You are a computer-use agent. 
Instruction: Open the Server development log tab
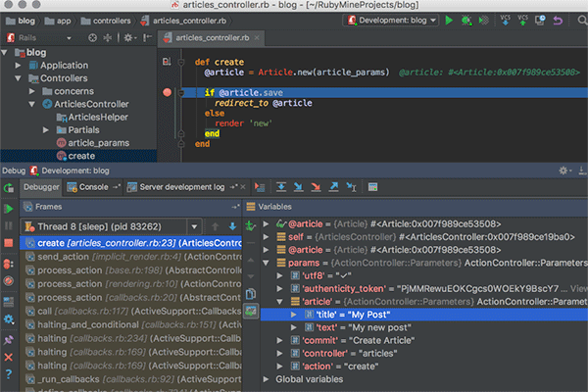pyautogui.click(x=182, y=187)
